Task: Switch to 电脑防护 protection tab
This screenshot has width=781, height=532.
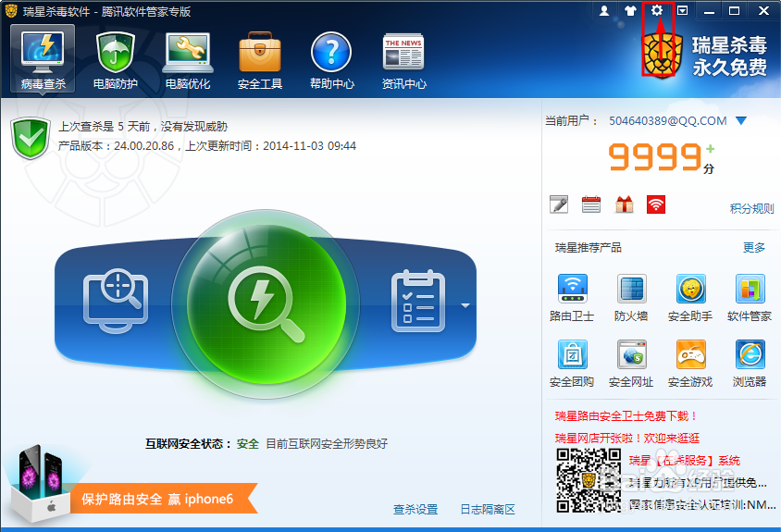Action: coord(115,59)
